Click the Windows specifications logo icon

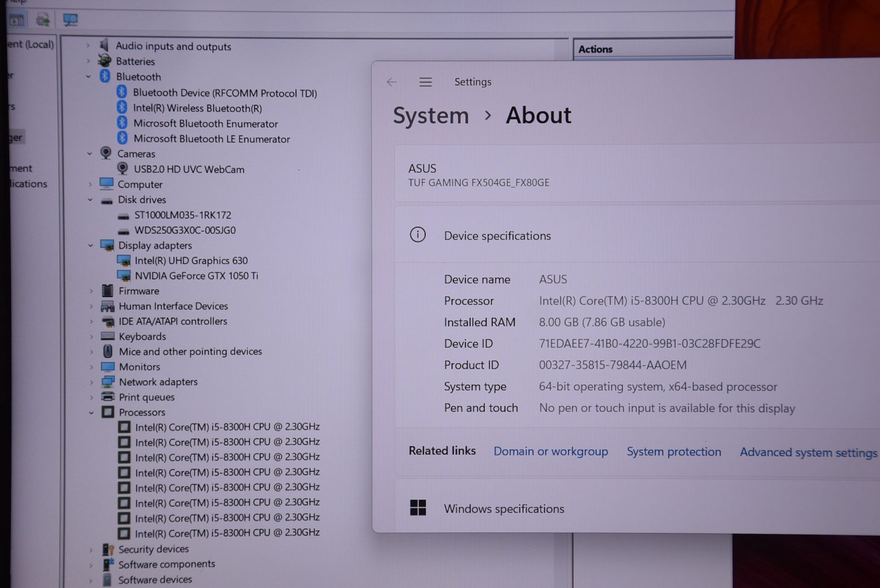coord(418,508)
